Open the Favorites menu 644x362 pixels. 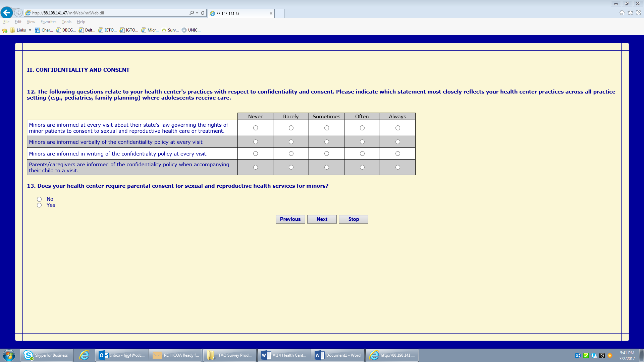tap(48, 22)
